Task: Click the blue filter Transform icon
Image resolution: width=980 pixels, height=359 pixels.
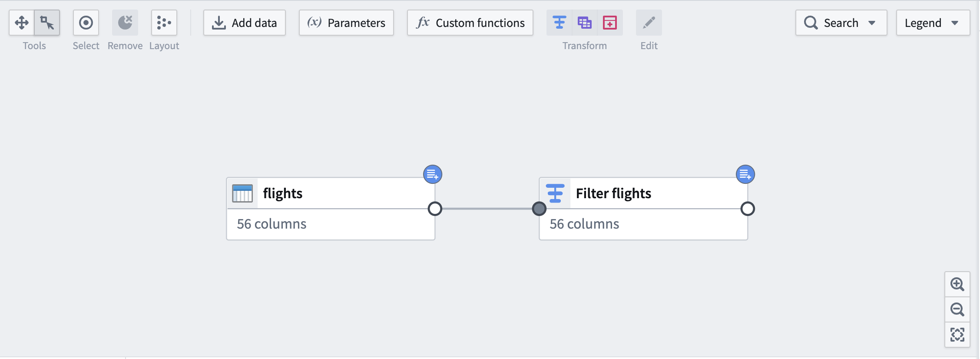Action: tap(560, 23)
